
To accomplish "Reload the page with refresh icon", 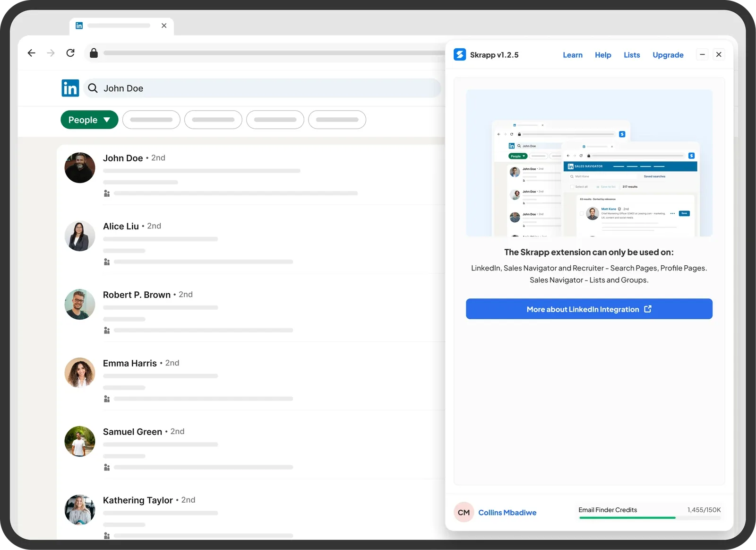I will pyautogui.click(x=70, y=53).
